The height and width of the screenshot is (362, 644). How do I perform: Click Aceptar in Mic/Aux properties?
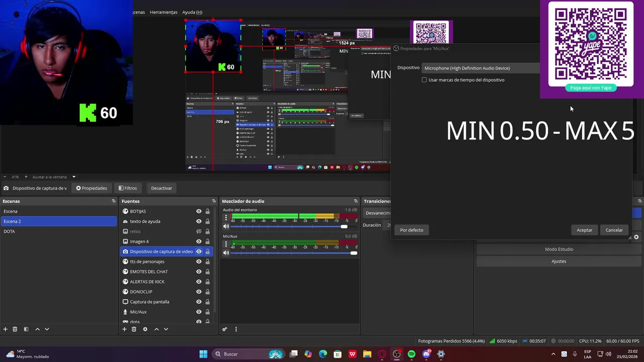pos(584,230)
